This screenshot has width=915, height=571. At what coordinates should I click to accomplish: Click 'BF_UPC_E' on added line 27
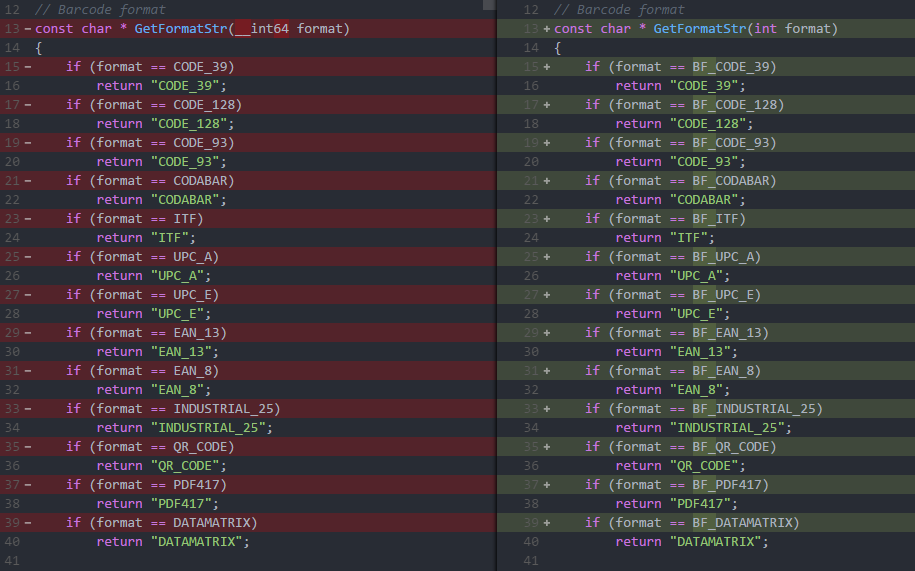coord(723,294)
